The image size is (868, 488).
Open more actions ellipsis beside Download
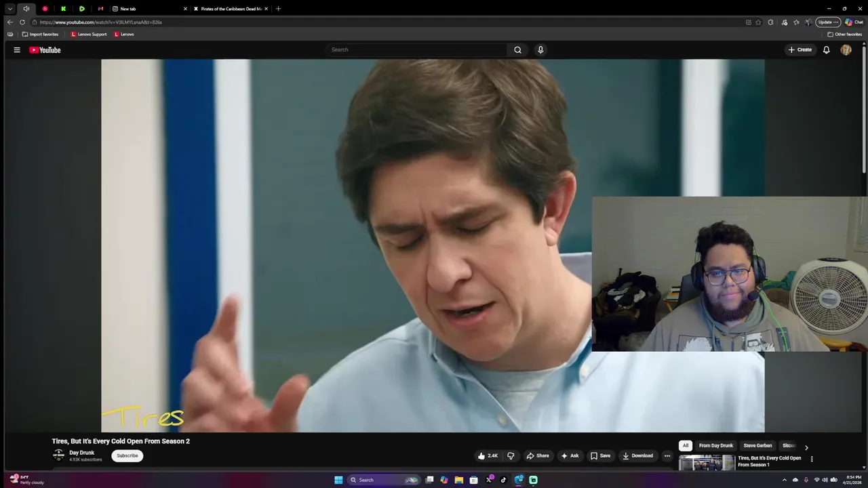click(667, 455)
